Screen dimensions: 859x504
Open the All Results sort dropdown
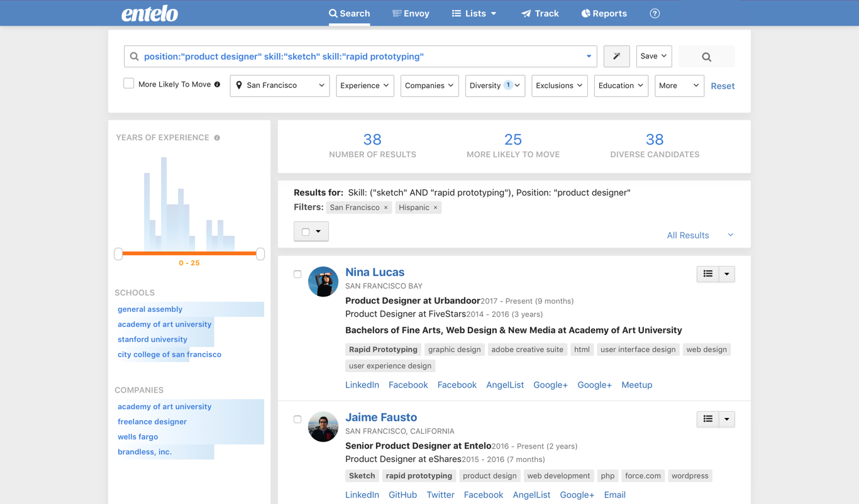click(699, 235)
